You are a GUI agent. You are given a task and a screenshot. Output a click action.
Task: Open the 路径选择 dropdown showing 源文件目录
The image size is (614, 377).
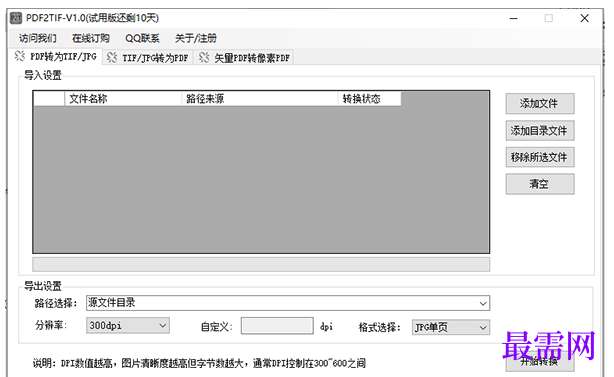(288, 303)
